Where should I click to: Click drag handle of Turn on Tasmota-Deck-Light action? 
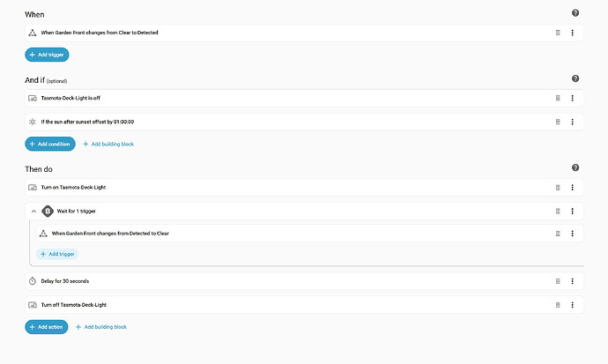point(558,187)
